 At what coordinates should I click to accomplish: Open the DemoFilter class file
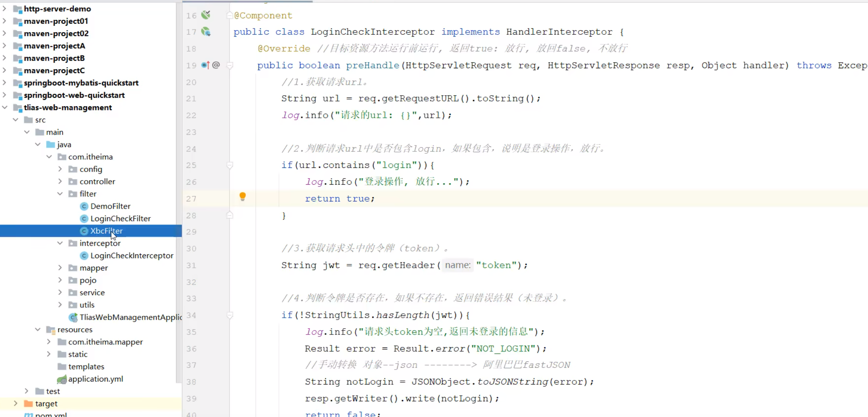[110, 206]
